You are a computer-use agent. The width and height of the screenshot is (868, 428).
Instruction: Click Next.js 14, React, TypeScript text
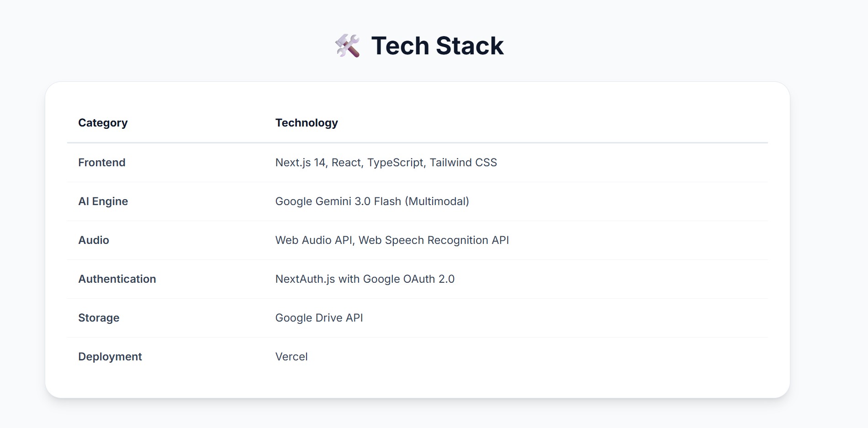point(350,163)
